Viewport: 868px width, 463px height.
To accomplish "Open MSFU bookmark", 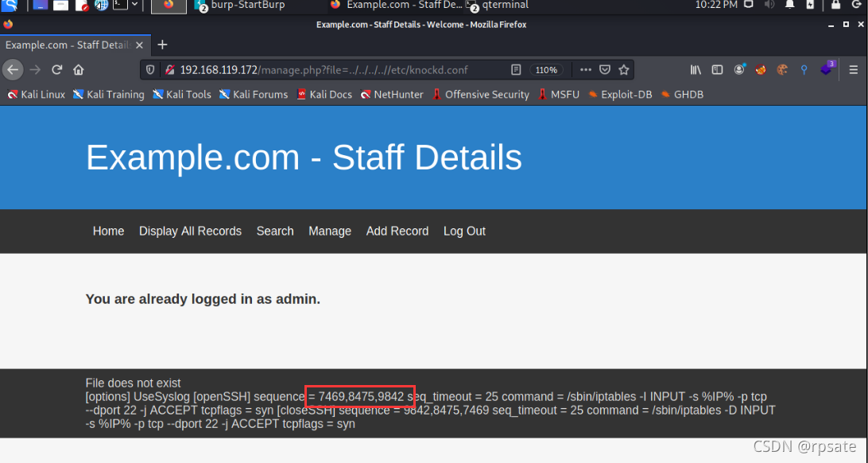I will pos(559,95).
